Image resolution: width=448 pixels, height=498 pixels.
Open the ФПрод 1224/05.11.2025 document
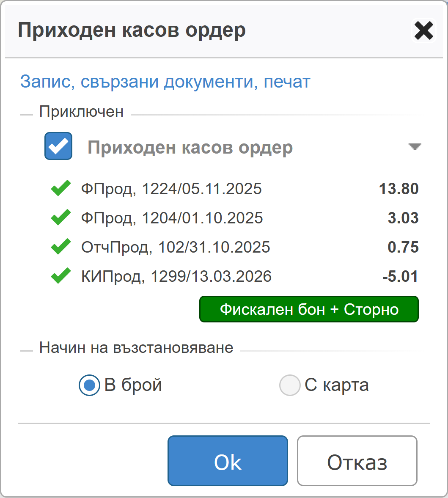pos(171,189)
